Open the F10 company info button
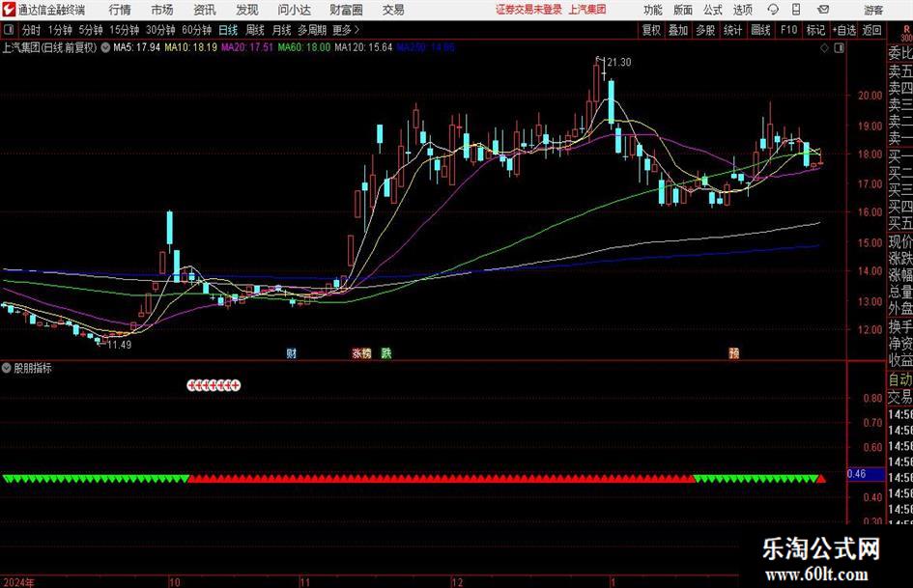913x588 pixels. (x=788, y=30)
